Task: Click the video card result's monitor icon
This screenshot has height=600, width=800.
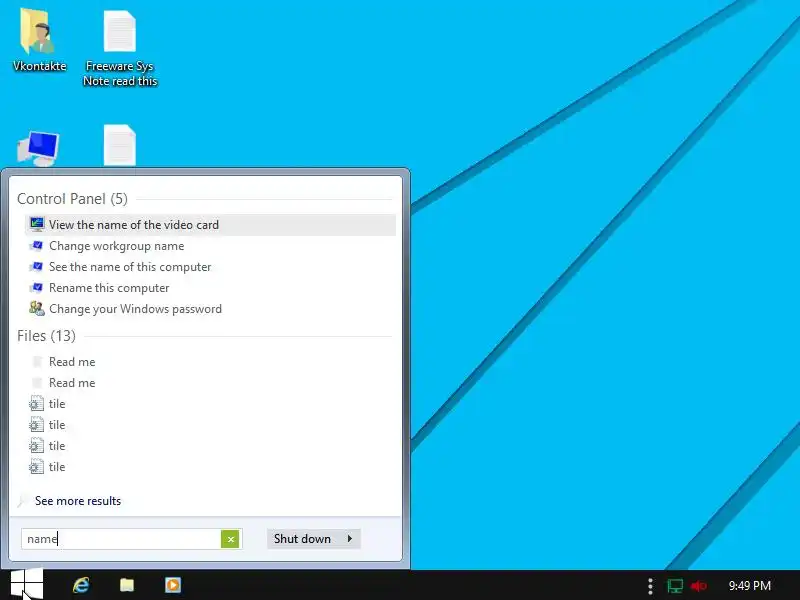Action: tap(37, 224)
